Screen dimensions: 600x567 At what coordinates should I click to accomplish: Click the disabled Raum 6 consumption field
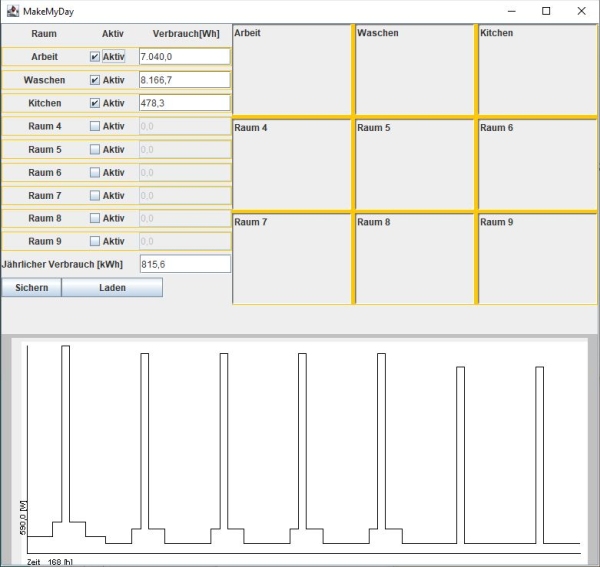point(185,172)
